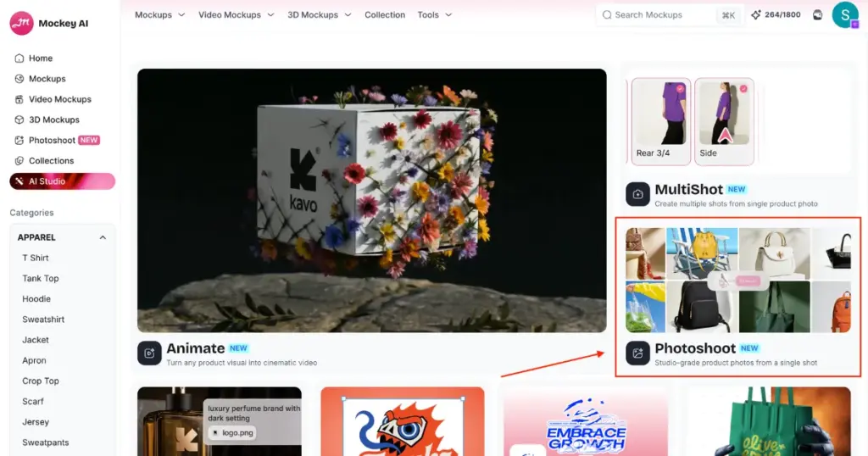The image size is (868, 456).
Task: Click the Photoshoot sidebar icon
Action: tap(19, 140)
